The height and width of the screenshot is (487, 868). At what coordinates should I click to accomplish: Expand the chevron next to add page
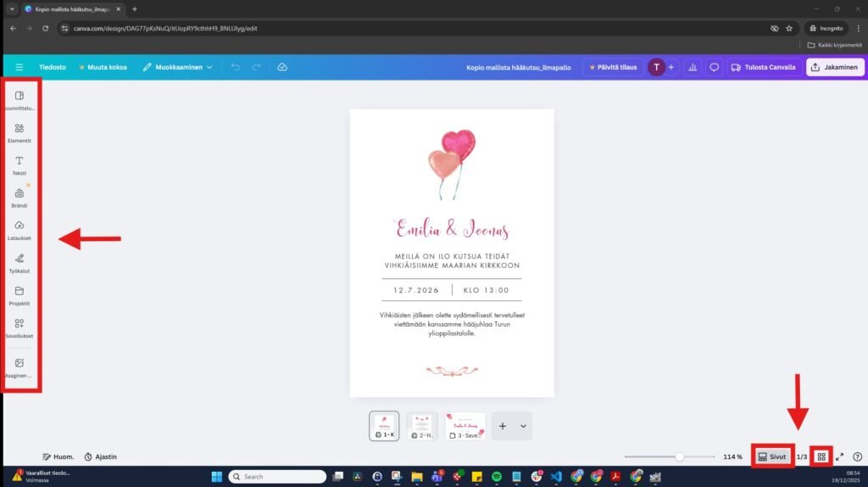click(x=523, y=426)
